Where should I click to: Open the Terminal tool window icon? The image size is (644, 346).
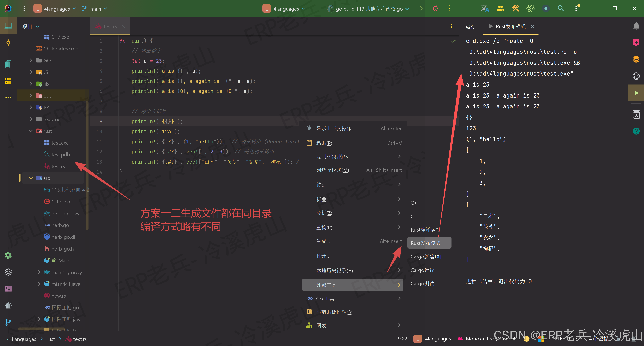click(8, 289)
